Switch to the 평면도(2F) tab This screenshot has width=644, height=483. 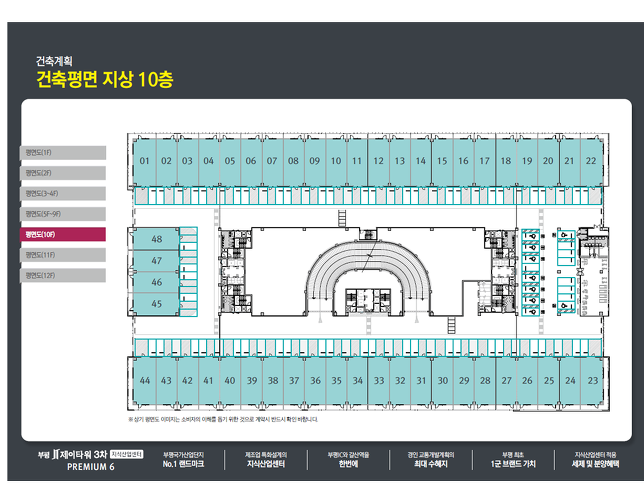pyautogui.click(x=63, y=173)
